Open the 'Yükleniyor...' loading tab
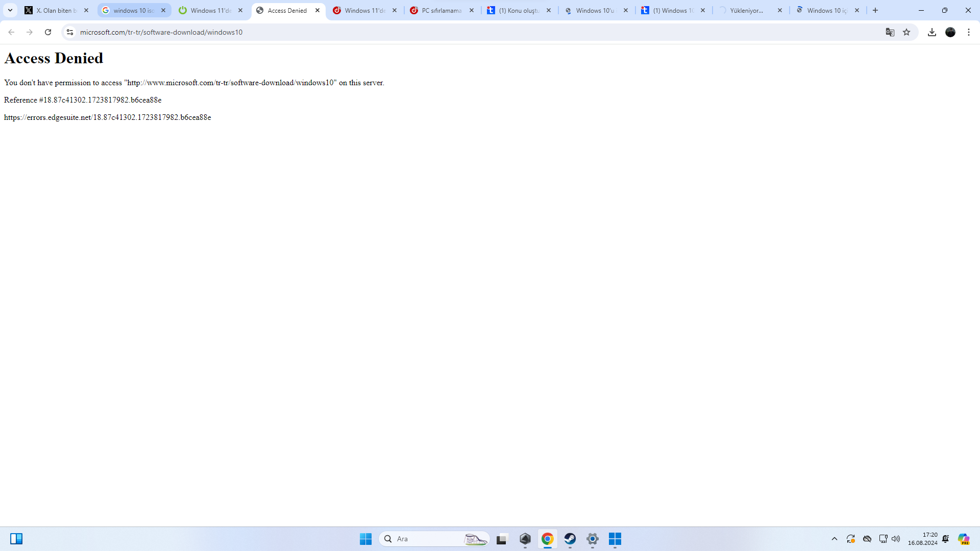Screen dimensions: 980x551 tap(750, 10)
